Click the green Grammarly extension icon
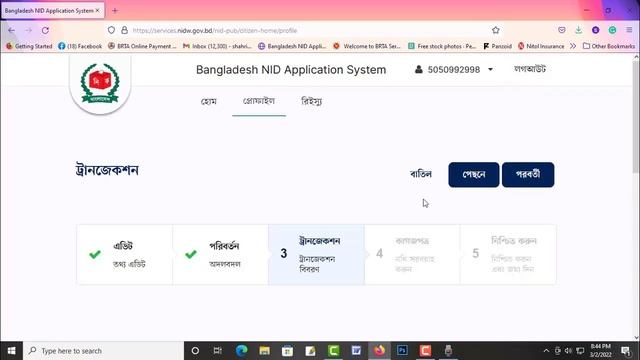 612,30
